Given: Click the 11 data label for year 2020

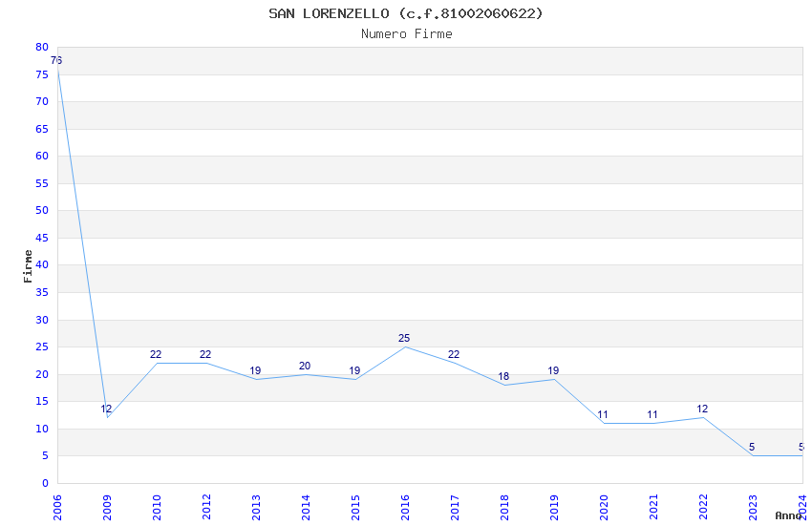Looking at the screenshot, I should tap(603, 415).
